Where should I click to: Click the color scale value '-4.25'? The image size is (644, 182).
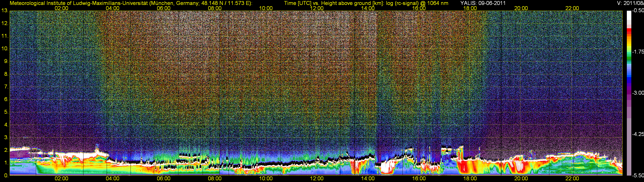[x=638, y=134]
